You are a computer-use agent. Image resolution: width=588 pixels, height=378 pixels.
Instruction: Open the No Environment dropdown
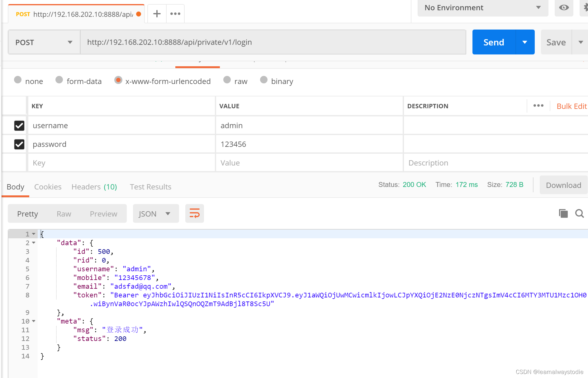click(x=482, y=7)
